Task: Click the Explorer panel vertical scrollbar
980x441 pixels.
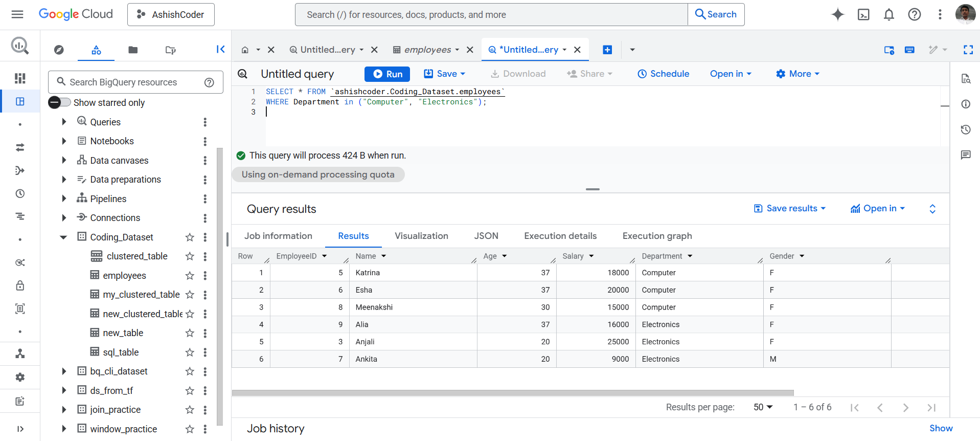Action: click(220, 286)
